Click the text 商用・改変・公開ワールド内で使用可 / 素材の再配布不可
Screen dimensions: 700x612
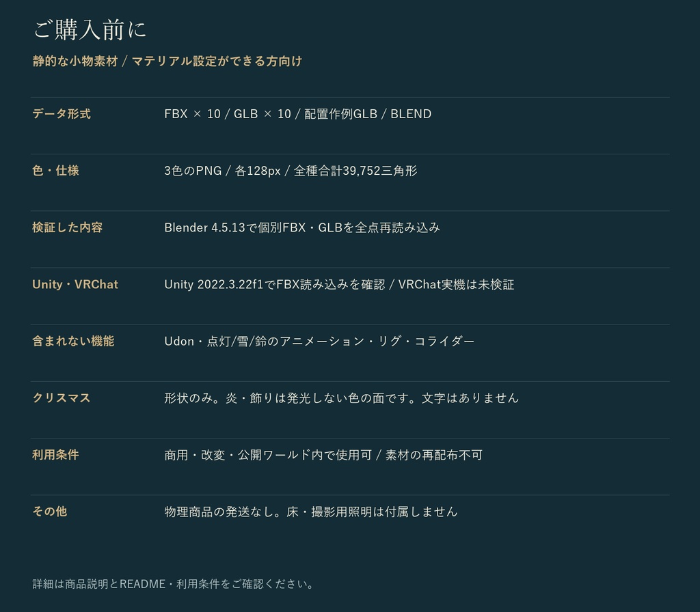(323, 454)
